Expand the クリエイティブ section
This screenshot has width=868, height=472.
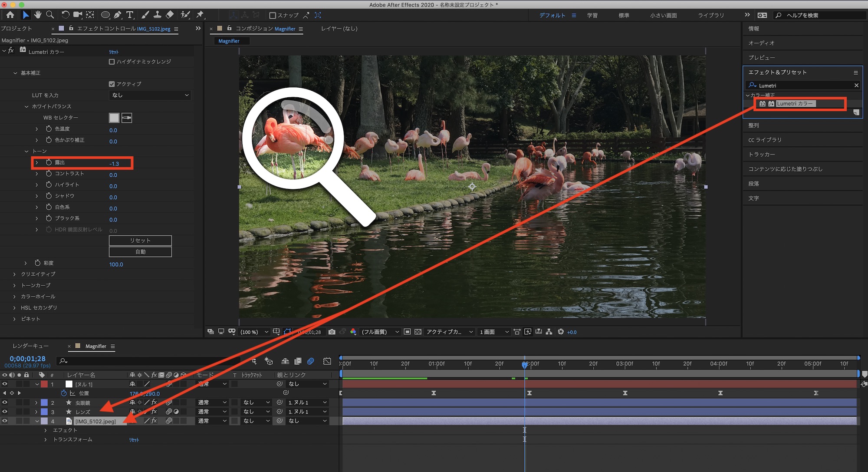[x=14, y=274]
